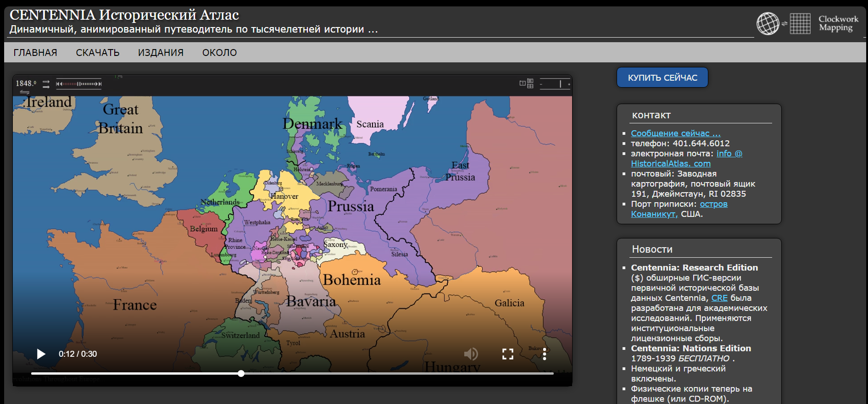Viewport: 868px width, 404px height.
Task: Click the КУПИТЬ СЕЙЧАС button
Action: [x=662, y=77]
